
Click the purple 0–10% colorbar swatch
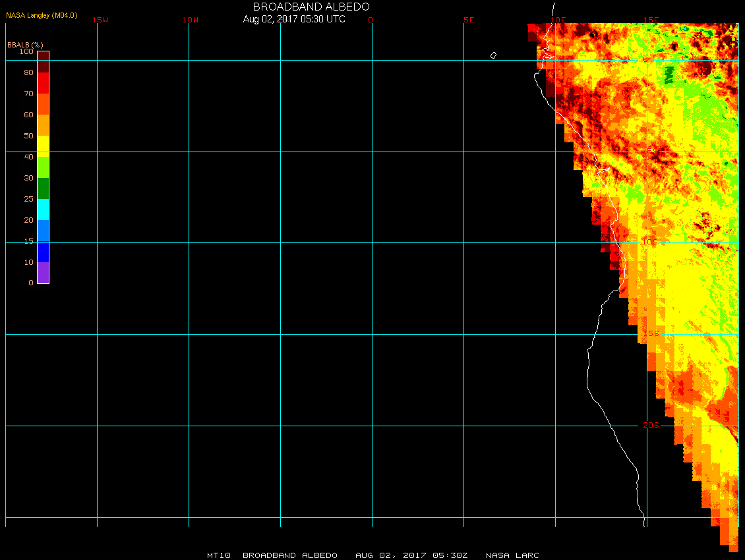click(44, 273)
